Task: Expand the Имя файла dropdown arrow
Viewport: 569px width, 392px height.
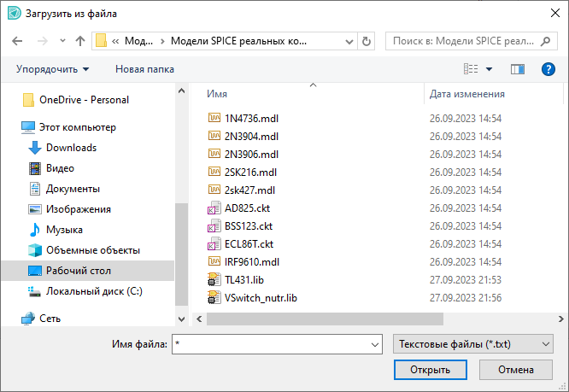Action: (x=375, y=344)
